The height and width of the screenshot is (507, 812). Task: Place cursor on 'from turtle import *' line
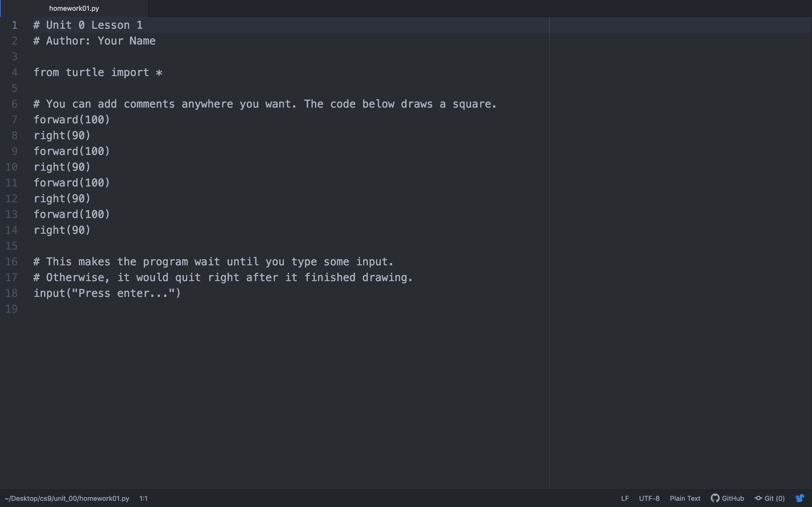point(98,72)
